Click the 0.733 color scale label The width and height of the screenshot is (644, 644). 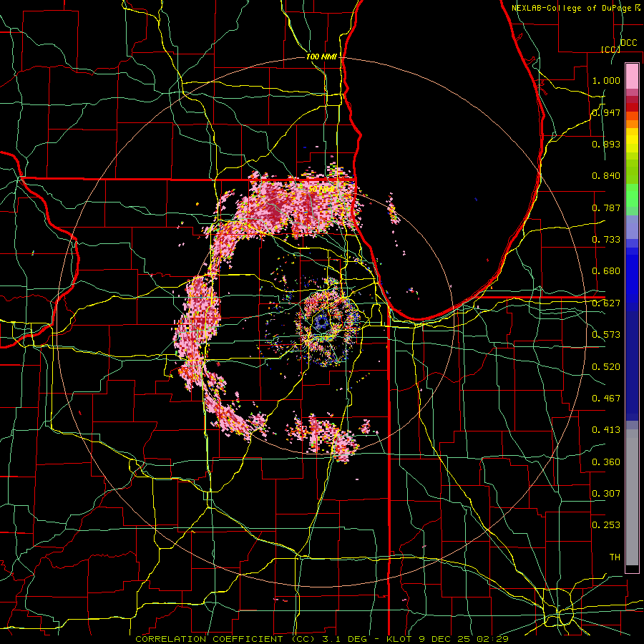tap(606, 240)
